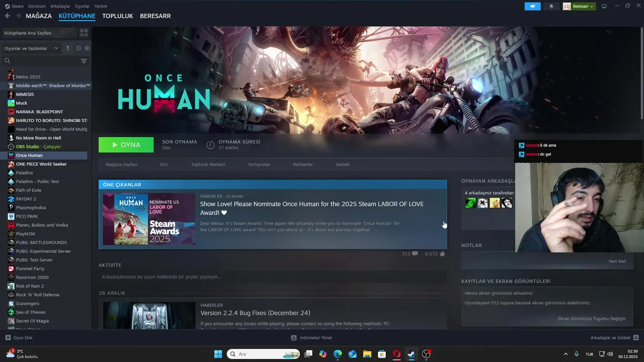Select the KÜTÜPHANE tab

pyautogui.click(x=77, y=16)
